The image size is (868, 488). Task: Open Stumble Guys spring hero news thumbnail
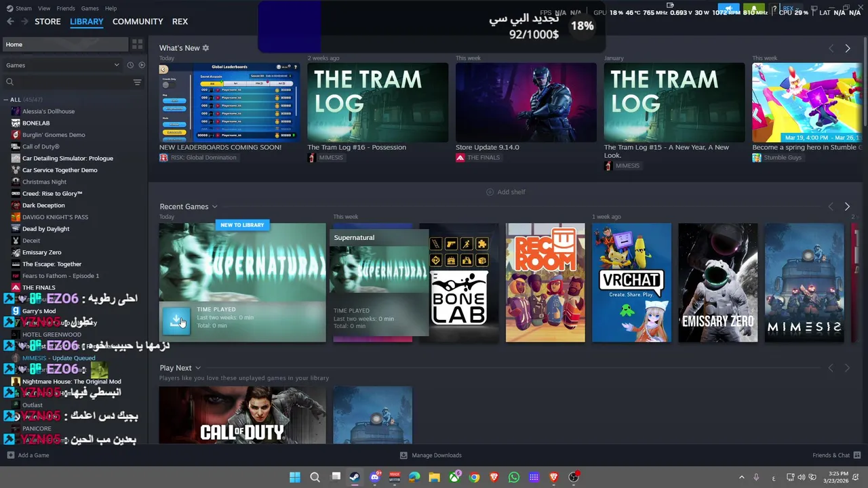pyautogui.click(x=807, y=102)
